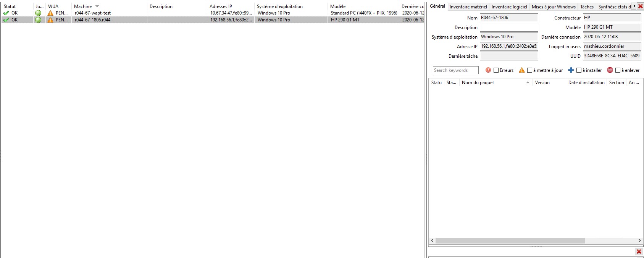Enable the Erreurs filter checkbox
644x258 pixels.
[x=496, y=70]
